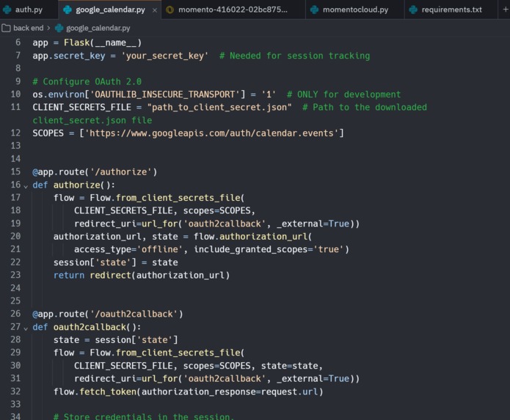This screenshot has width=510, height=420.
Task: Switch to the momento-416022 JSON tab
Action: [233, 10]
